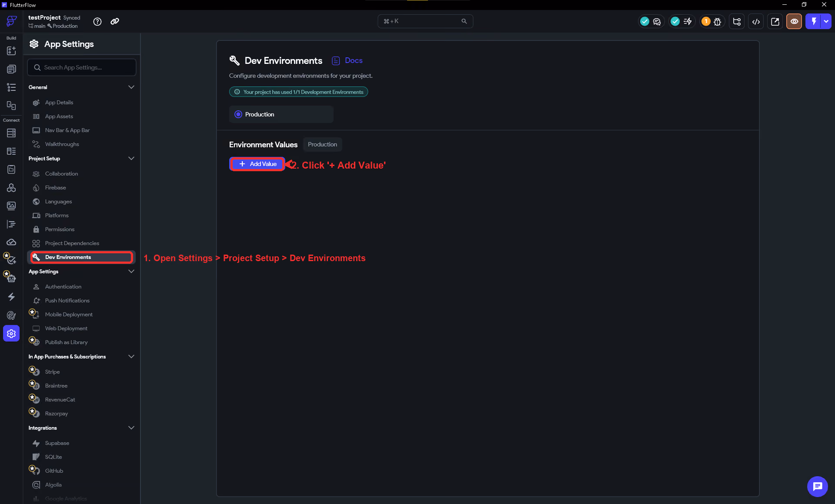Image resolution: width=835 pixels, height=504 pixels.
Task: Focus the Search App Settings field
Action: tap(82, 67)
